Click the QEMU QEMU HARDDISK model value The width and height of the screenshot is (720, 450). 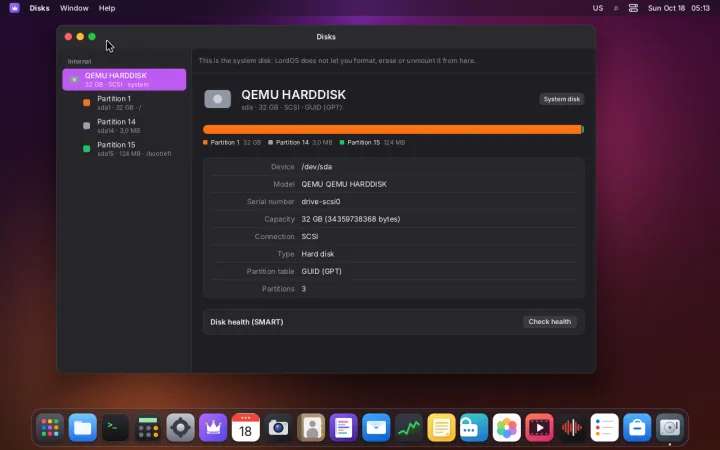coord(344,184)
